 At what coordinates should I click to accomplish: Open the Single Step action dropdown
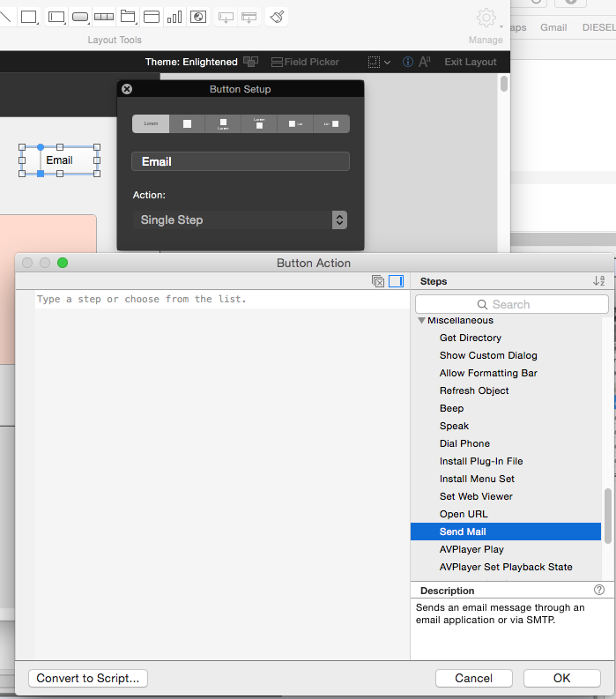[x=240, y=219]
